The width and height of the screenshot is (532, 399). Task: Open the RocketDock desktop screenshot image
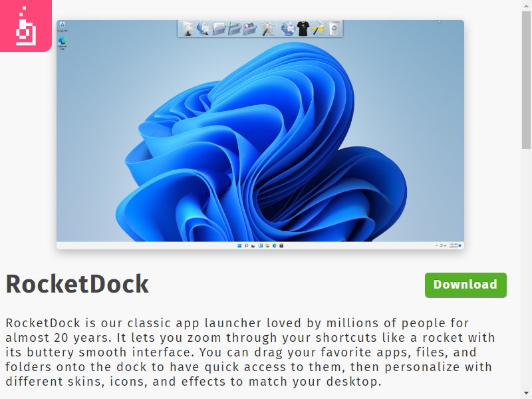click(260, 135)
